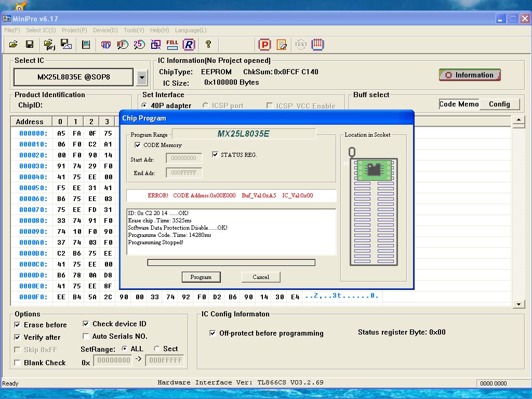Image resolution: width=532 pixels, height=399 pixels.
Task: Open the Select IC(S) menu
Action: pyautogui.click(x=41, y=30)
